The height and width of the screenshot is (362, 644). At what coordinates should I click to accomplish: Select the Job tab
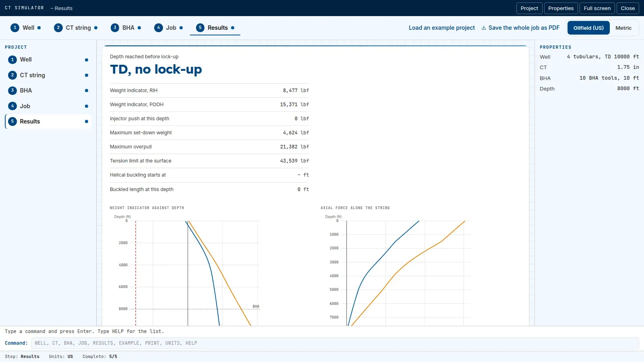tap(169, 28)
